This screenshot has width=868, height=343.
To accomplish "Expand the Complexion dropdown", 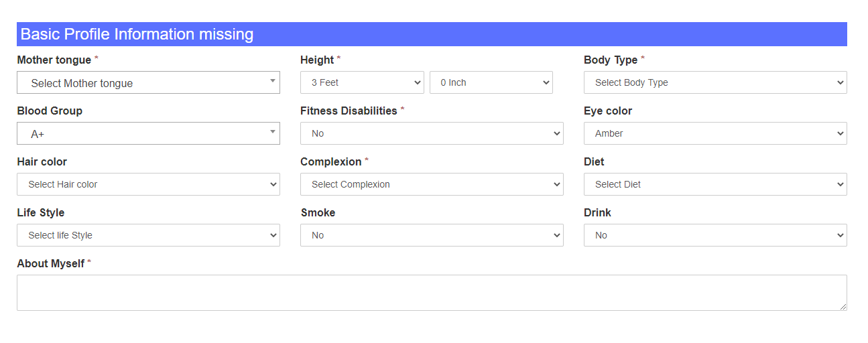I will point(432,184).
